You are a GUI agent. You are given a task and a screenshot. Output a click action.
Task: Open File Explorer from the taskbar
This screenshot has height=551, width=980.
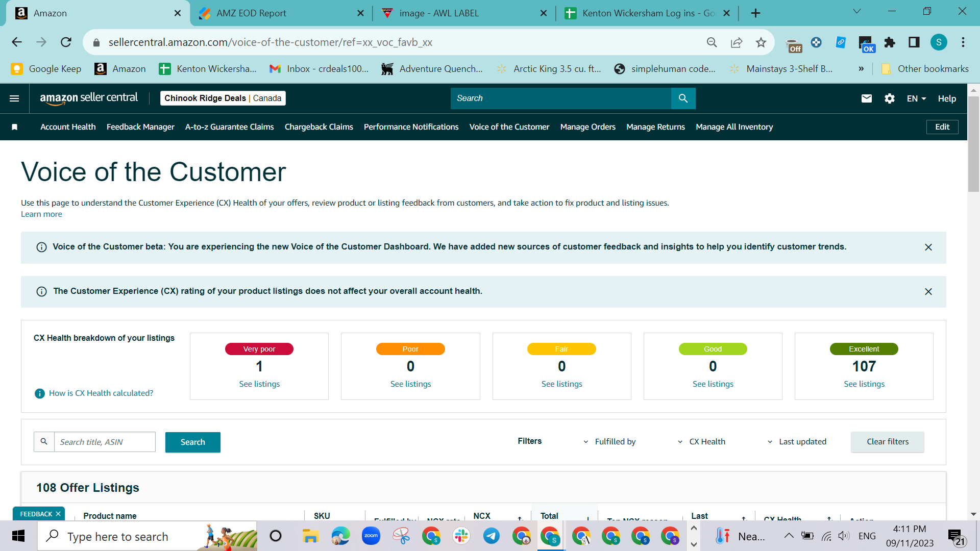310,536
